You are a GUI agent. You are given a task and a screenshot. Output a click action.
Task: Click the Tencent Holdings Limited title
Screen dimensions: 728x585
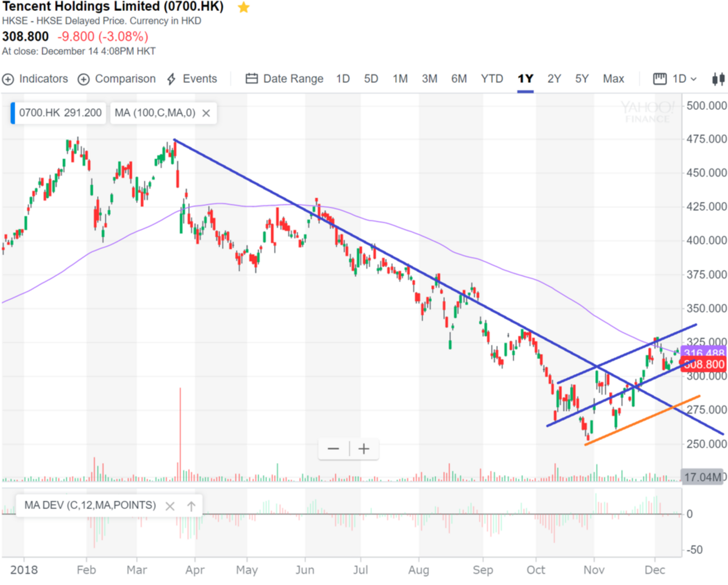point(113,7)
